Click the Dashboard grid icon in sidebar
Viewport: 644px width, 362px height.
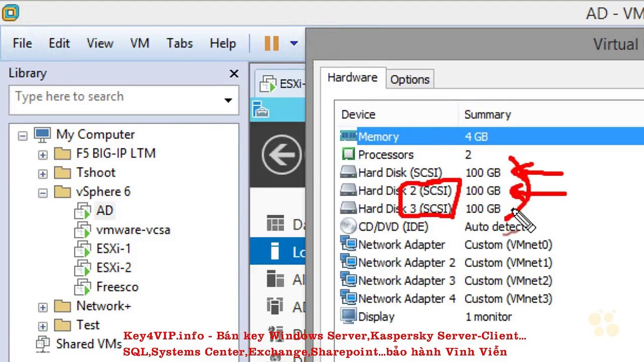coord(275,224)
